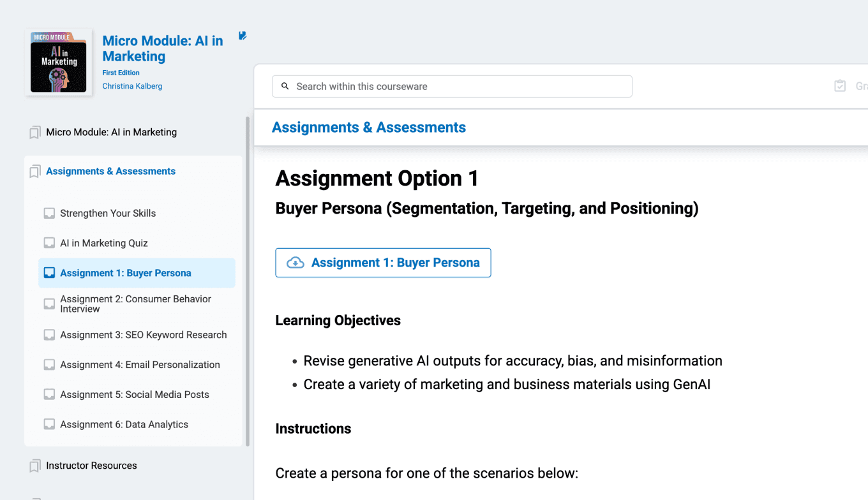Open Assignment 2: Consumer Behavior Interview

tap(135, 304)
